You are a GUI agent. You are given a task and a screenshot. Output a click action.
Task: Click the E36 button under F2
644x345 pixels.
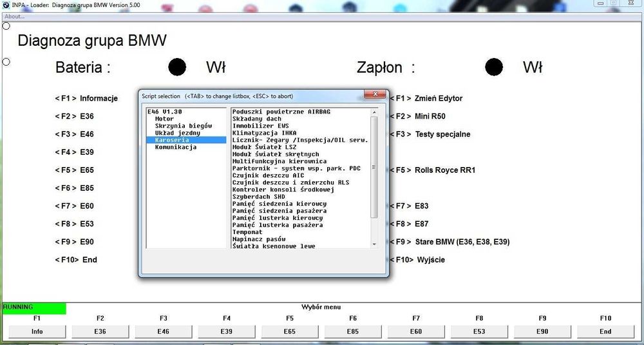pos(100,331)
